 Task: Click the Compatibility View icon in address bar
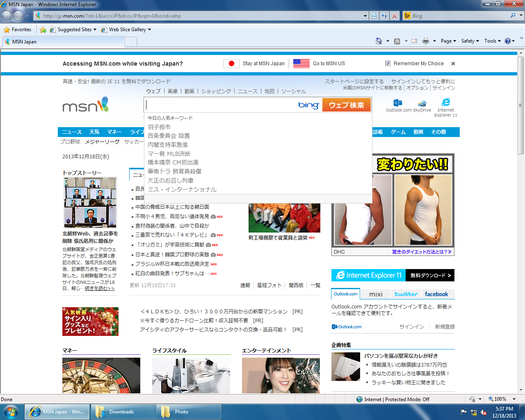tap(374, 16)
